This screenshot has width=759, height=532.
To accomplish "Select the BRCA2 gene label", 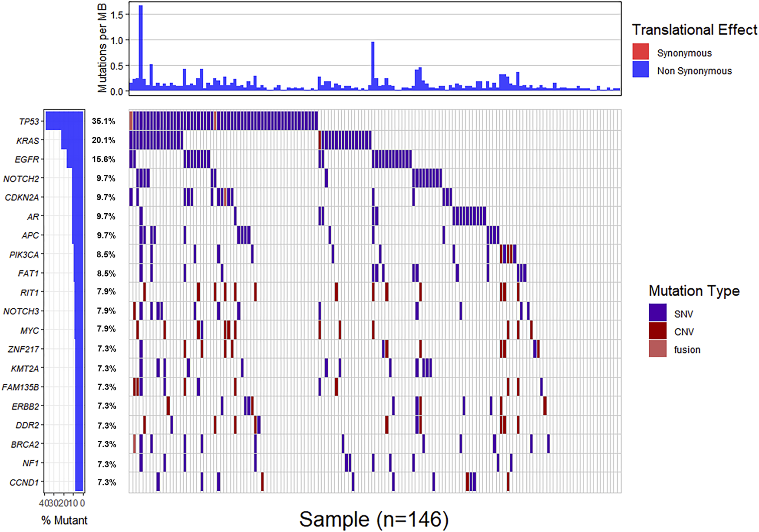I will point(25,444).
